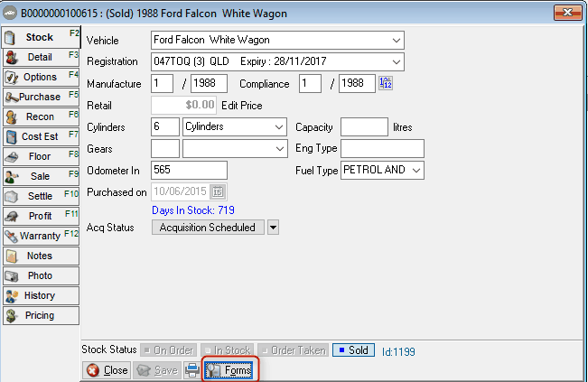
Task: Click the printer icon button
Action: [192, 370]
